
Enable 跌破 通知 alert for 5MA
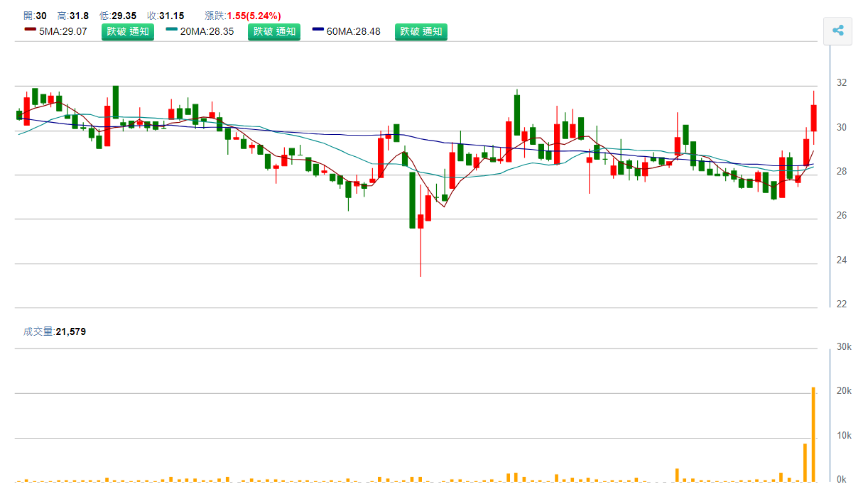[128, 31]
